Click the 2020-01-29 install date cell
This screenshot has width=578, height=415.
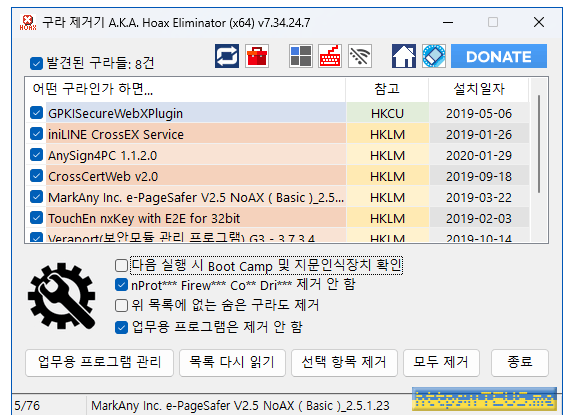479,156
